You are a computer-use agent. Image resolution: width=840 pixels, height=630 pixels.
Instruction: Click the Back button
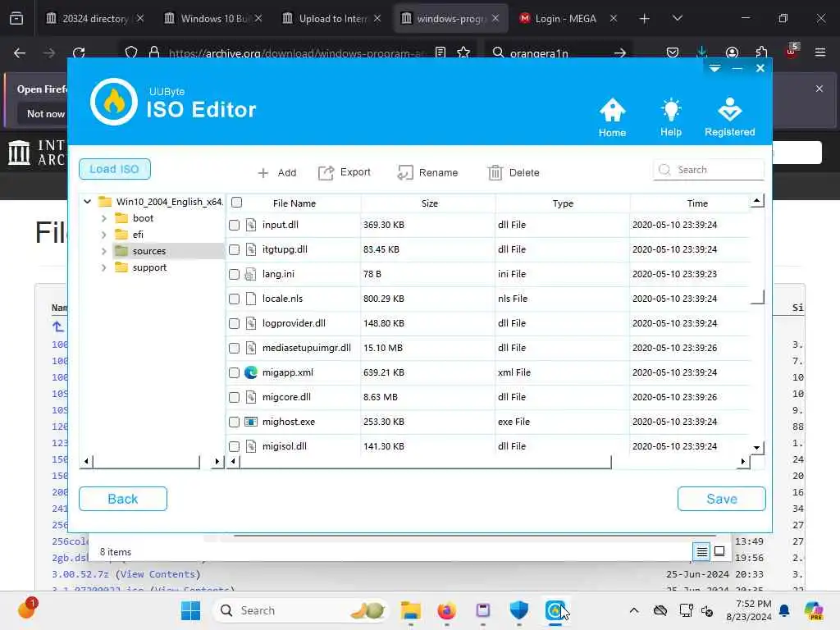pyautogui.click(x=123, y=499)
